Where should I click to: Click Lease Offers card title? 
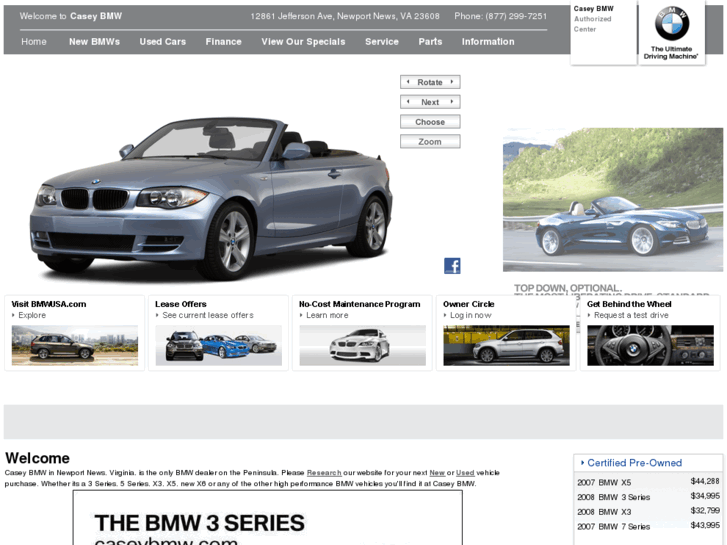[x=181, y=304]
